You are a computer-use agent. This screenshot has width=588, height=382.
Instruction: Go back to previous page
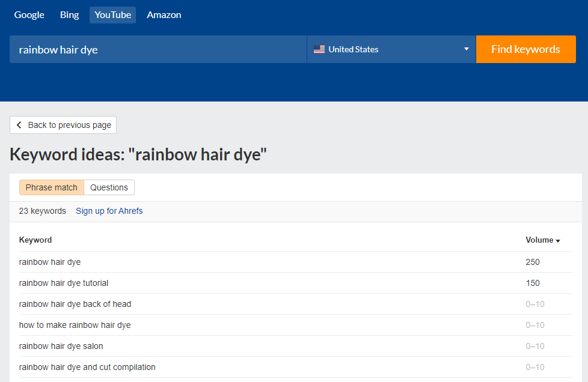63,125
